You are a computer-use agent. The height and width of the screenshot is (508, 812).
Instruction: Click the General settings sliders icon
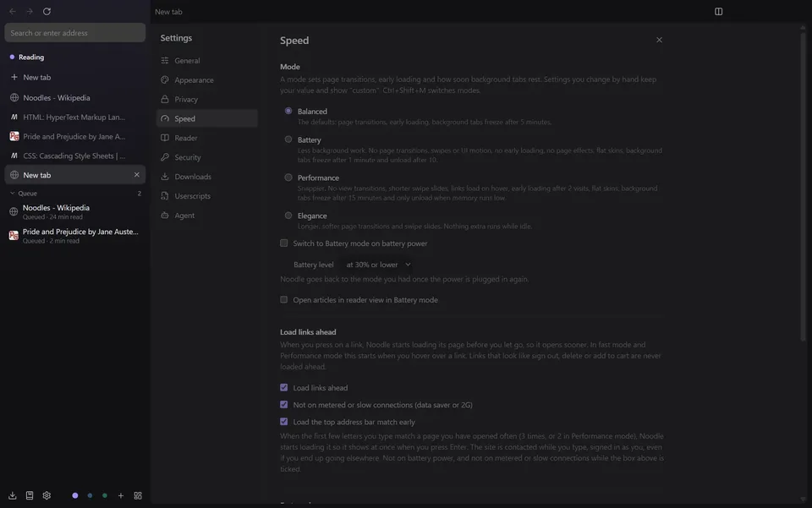(165, 61)
